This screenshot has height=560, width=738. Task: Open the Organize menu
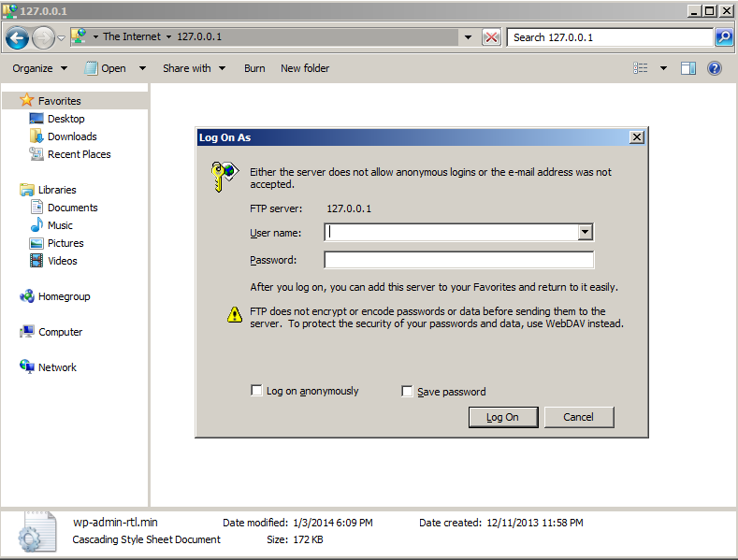(39, 68)
